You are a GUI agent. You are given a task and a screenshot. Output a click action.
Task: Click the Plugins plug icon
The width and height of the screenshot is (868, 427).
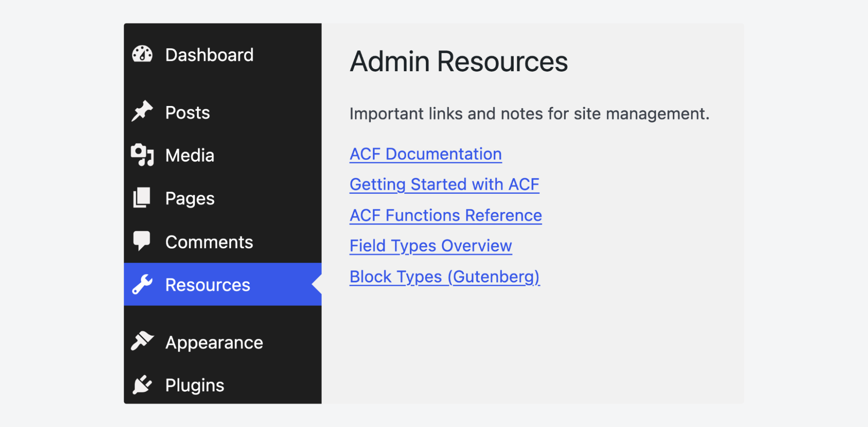click(142, 384)
